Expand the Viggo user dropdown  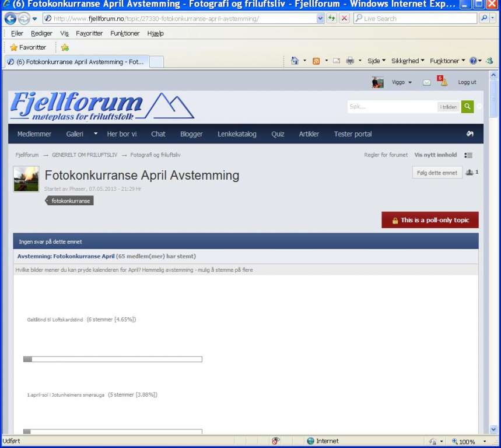[x=402, y=82]
